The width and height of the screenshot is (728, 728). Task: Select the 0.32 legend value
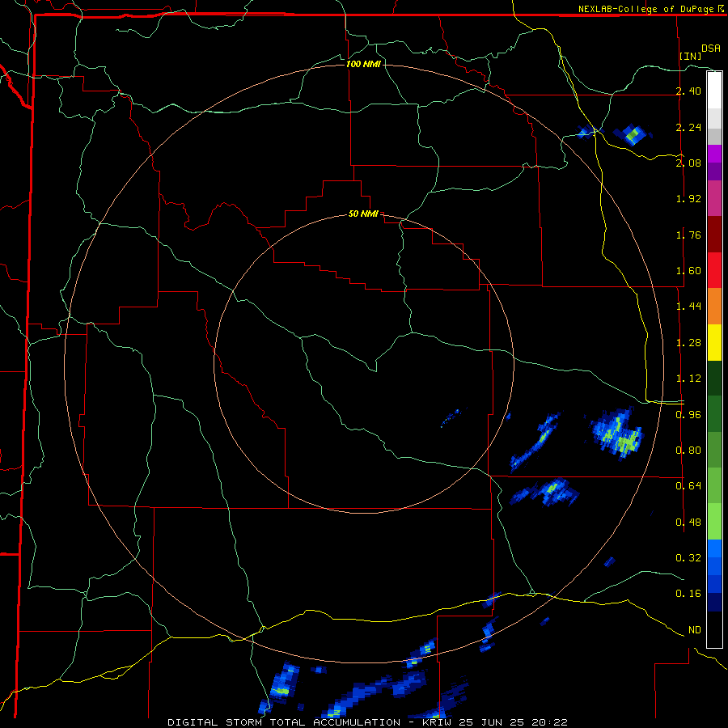pos(688,557)
